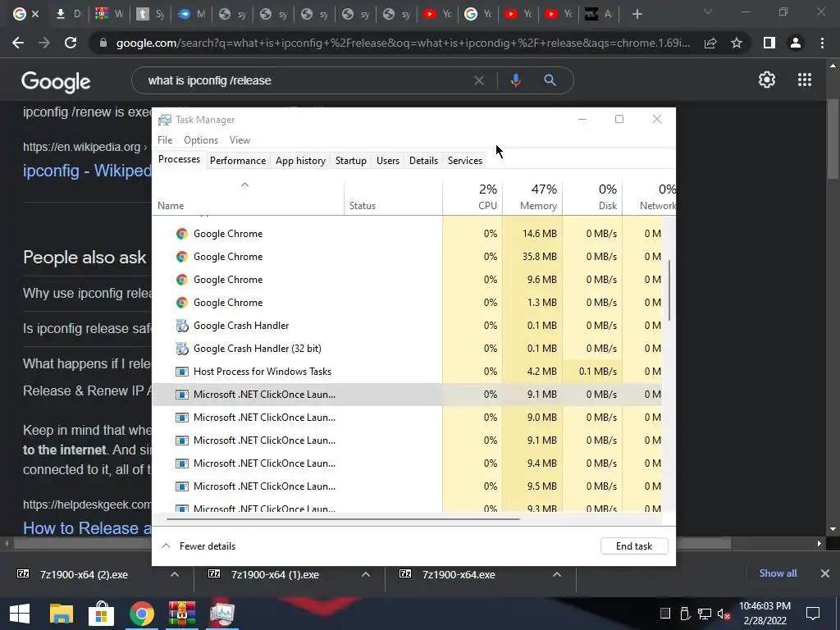Select Google Chrome process using 35.8 MB

click(407, 257)
